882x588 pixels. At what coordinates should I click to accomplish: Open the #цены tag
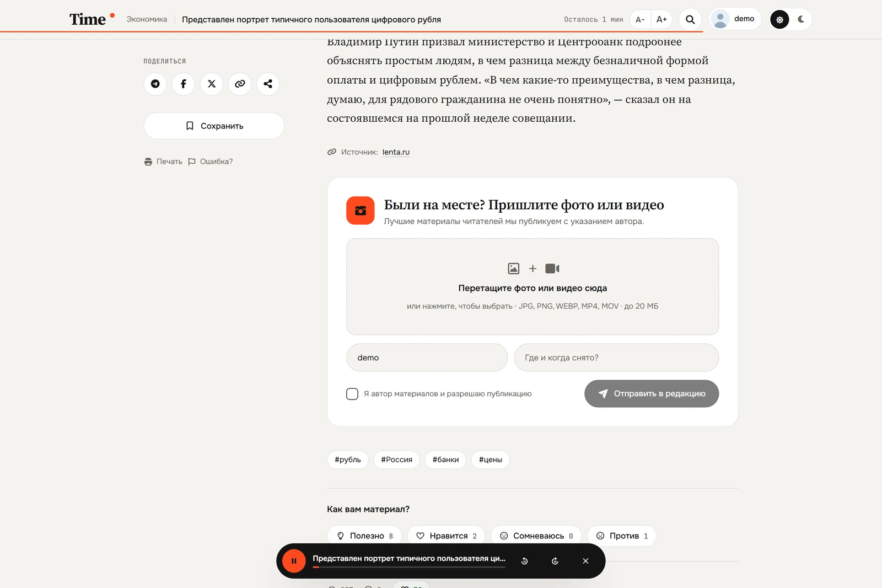tap(491, 460)
